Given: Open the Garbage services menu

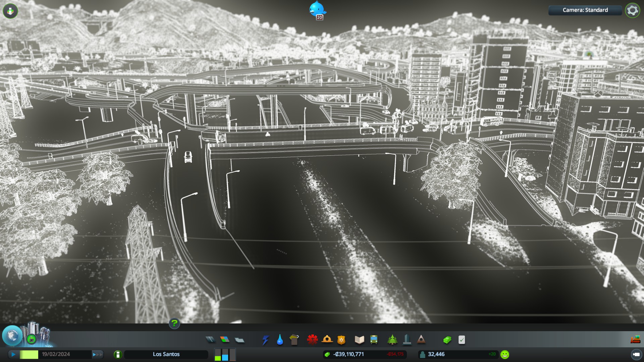Looking at the screenshot, I should pyautogui.click(x=294, y=340).
